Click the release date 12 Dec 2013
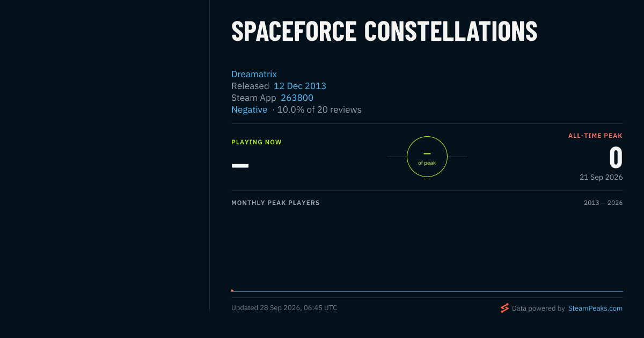This screenshot has width=644, height=338. click(300, 86)
